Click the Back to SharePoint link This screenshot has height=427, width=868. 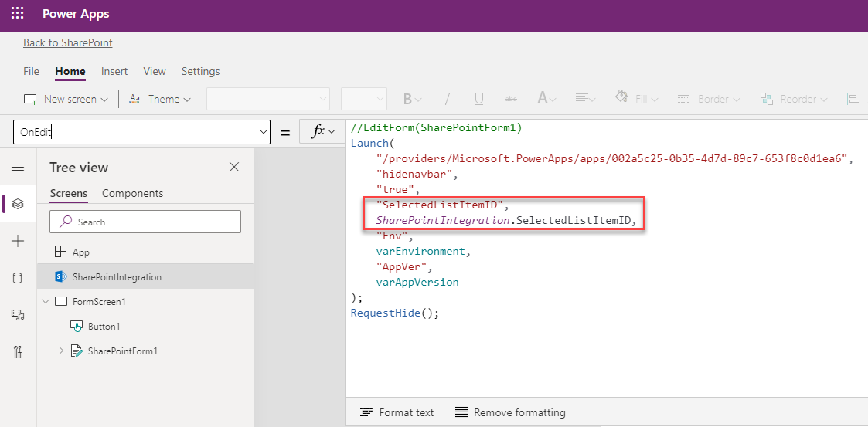click(68, 42)
